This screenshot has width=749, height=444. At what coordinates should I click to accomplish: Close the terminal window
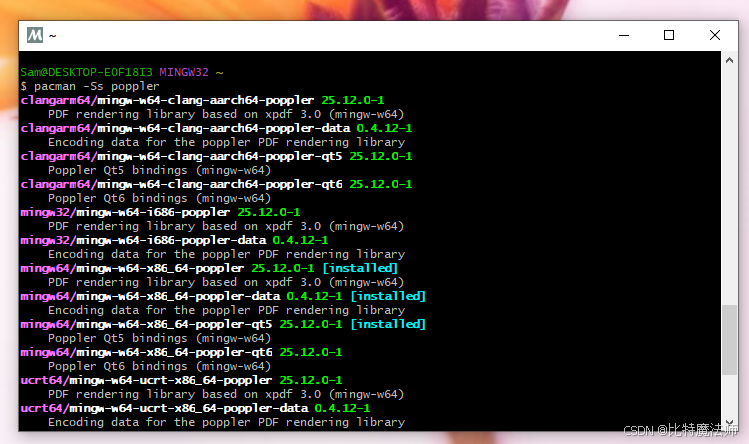[715, 35]
